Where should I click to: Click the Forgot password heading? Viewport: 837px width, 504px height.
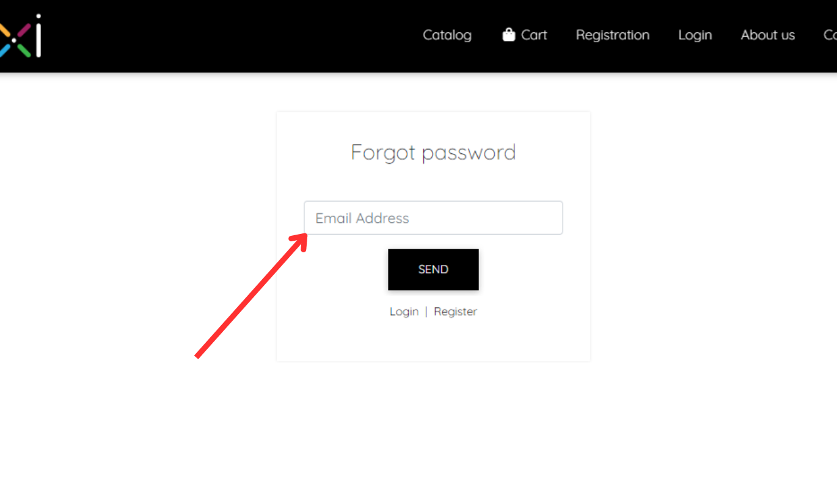(x=433, y=152)
